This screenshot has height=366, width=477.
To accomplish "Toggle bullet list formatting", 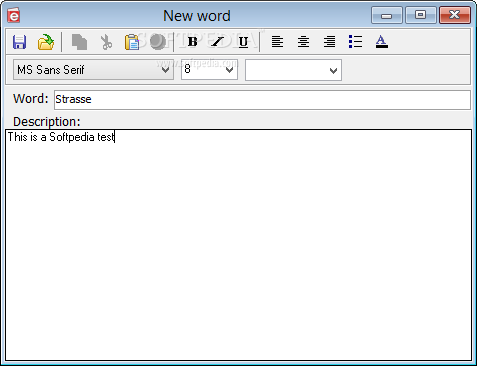I will pyautogui.click(x=355, y=42).
